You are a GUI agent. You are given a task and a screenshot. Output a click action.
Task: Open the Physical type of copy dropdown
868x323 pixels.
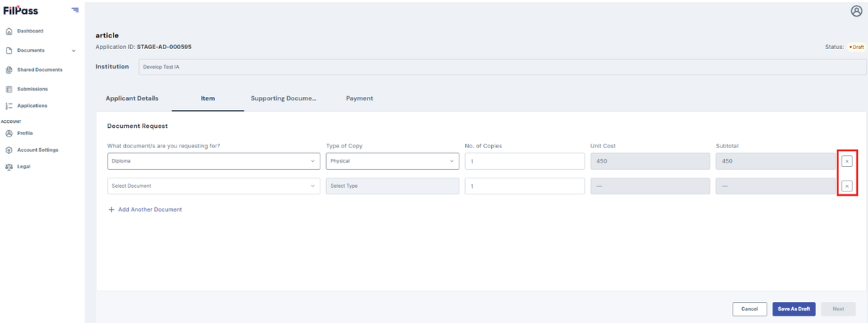[392, 161]
